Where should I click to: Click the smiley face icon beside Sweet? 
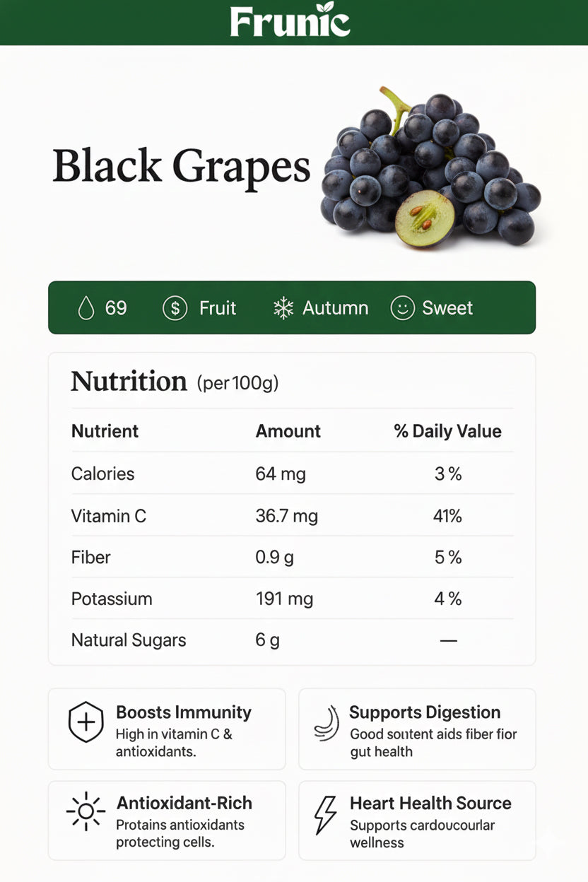click(x=402, y=308)
